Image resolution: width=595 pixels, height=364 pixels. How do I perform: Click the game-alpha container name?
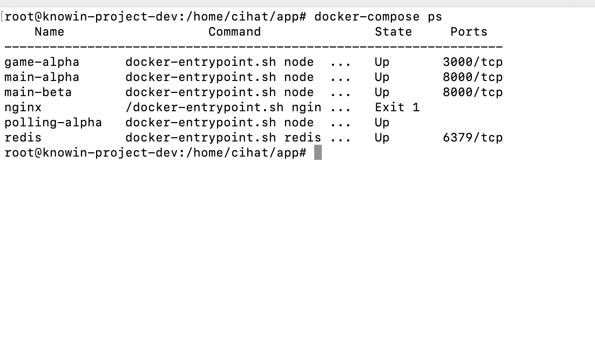(42, 62)
